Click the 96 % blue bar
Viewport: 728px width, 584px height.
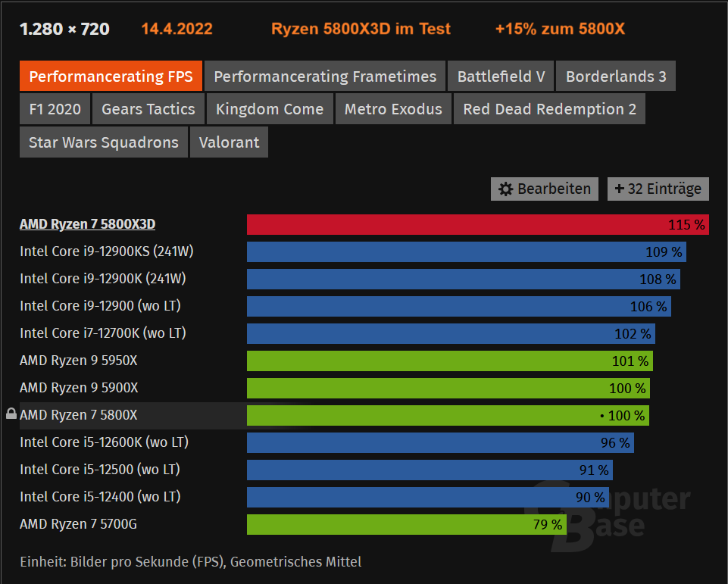[440, 443]
